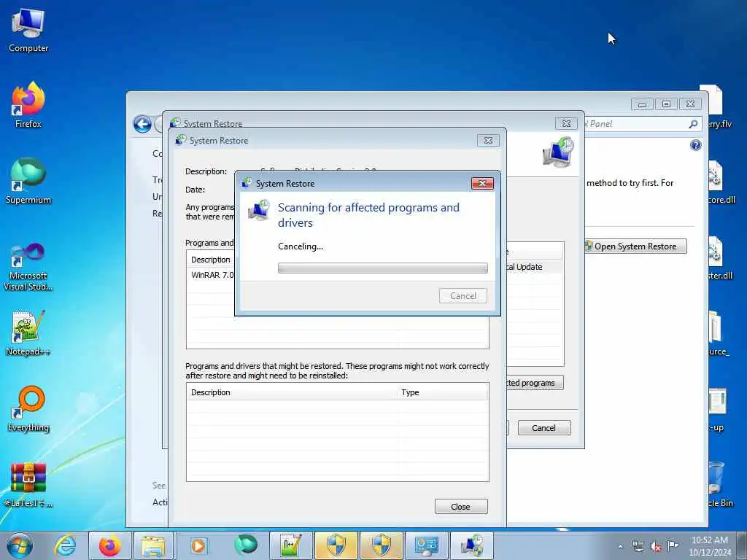Launch Internet Explorer from the taskbar

(65, 545)
